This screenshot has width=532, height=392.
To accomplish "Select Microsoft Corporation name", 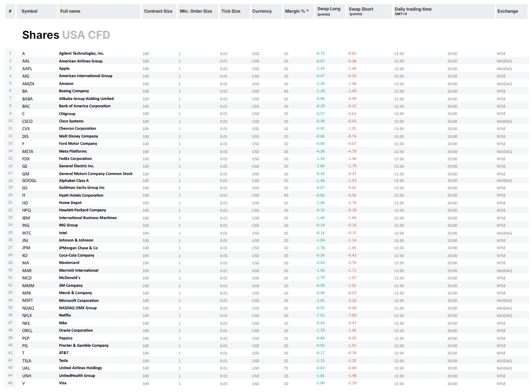I will (x=79, y=301).
